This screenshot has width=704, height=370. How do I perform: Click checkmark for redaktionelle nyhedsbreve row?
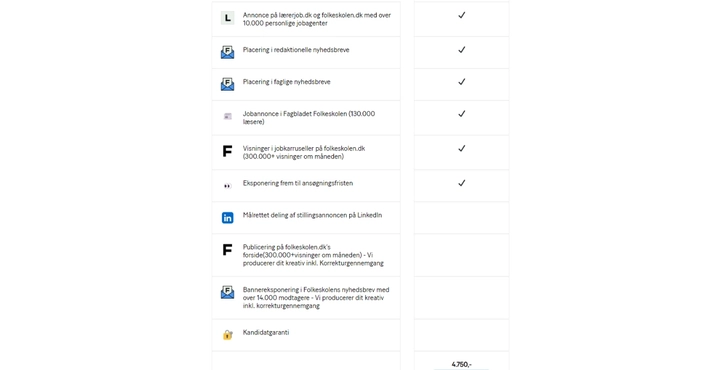[x=462, y=50]
